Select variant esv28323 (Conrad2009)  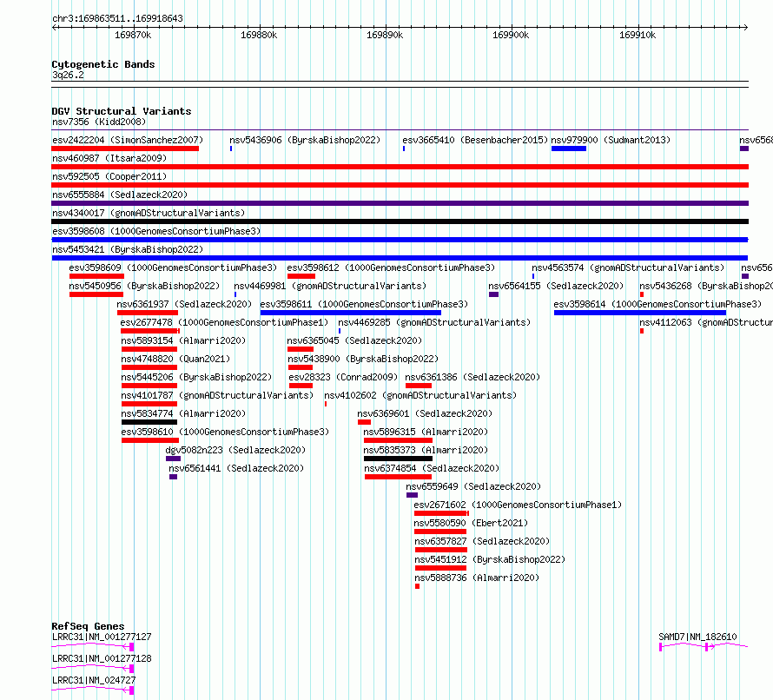[x=343, y=377]
